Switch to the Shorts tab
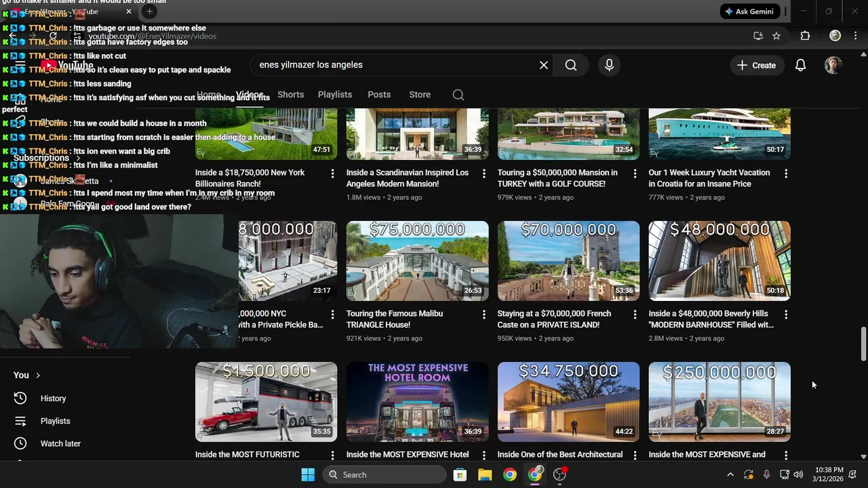The image size is (868, 488). (x=290, y=94)
